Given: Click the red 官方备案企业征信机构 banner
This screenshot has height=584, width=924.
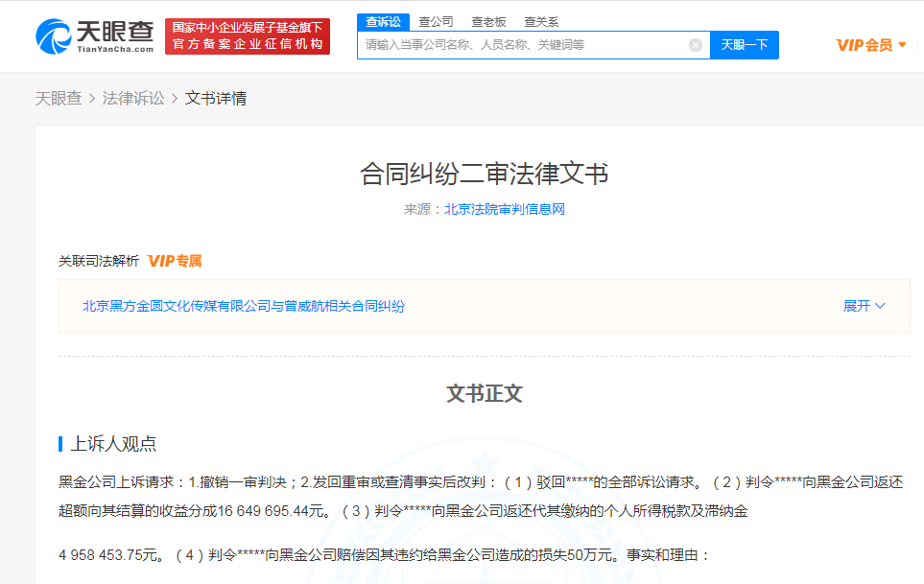Looking at the screenshot, I should pos(248,35).
